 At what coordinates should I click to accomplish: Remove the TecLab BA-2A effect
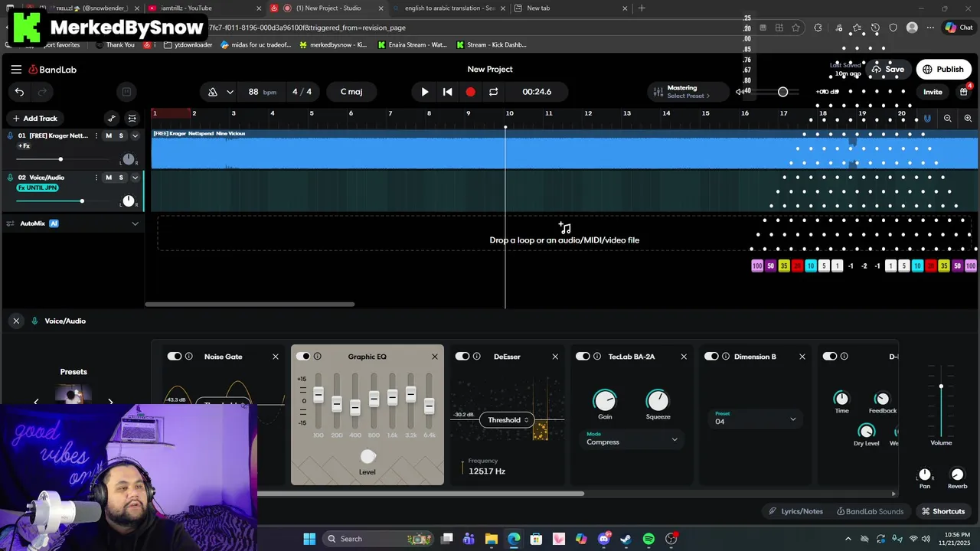tap(684, 357)
